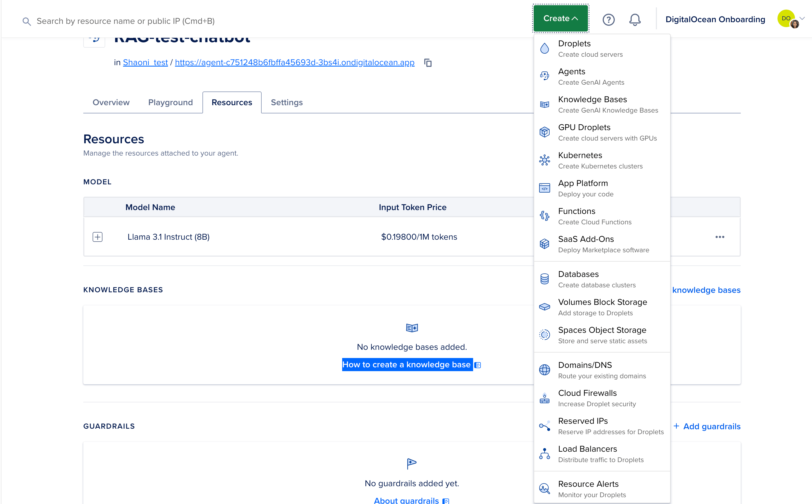Click the Domains/DNS globe icon
The width and height of the screenshot is (812, 504).
(544, 370)
